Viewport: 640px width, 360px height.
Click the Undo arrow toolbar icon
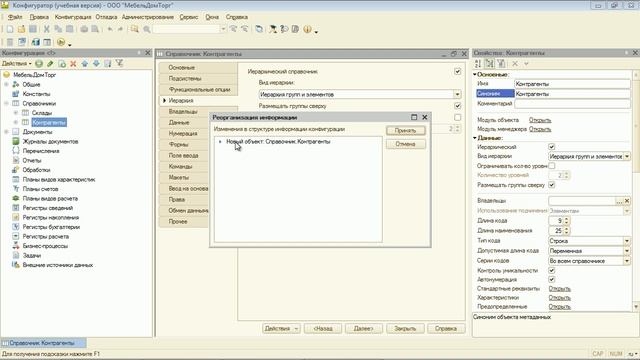click(x=110, y=29)
